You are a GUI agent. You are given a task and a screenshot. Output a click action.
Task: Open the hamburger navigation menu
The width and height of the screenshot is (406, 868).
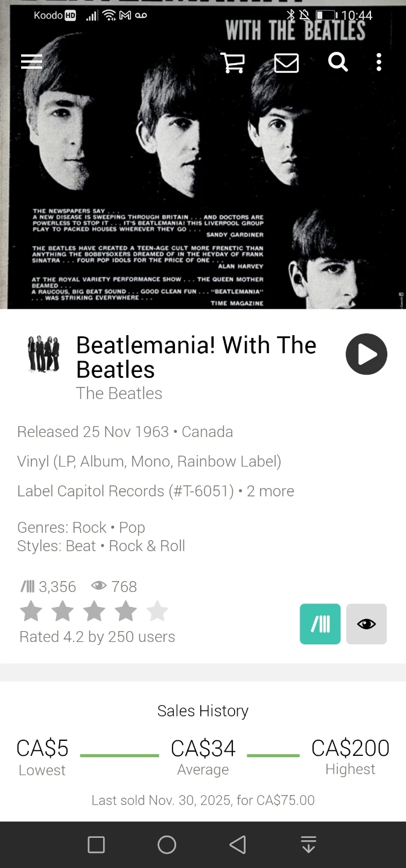(x=31, y=62)
